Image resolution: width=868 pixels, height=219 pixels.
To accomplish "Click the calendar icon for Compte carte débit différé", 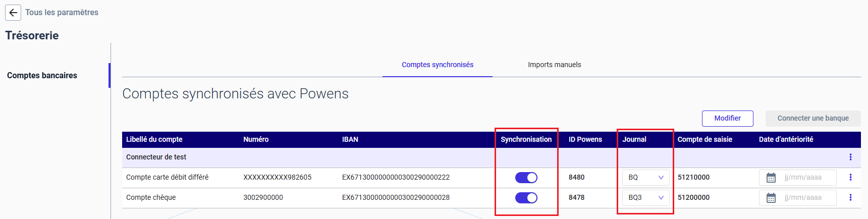I will (x=771, y=178).
